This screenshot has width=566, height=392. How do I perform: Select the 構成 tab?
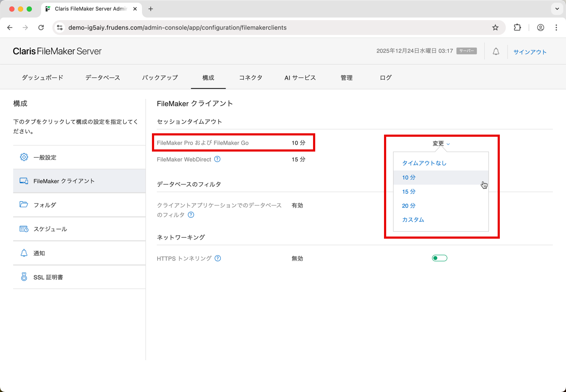pos(208,78)
